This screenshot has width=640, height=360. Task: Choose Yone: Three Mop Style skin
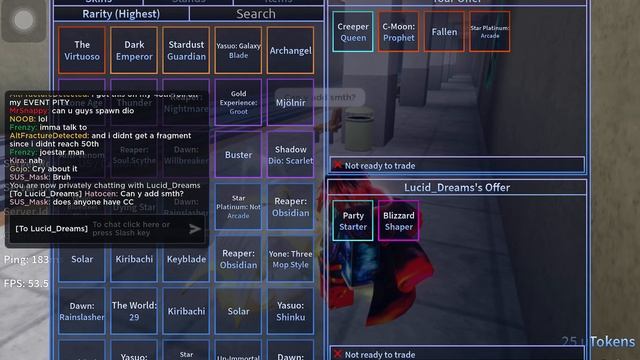[x=291, y=259]
